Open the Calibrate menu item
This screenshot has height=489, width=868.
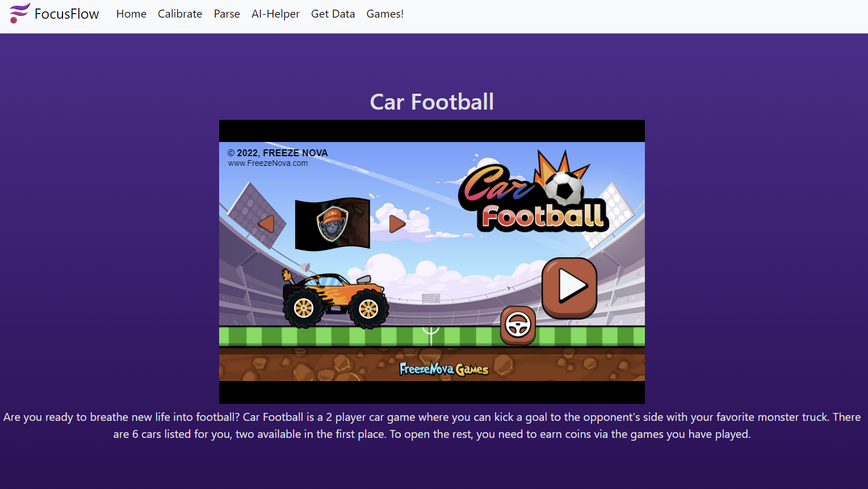(180, 14)
